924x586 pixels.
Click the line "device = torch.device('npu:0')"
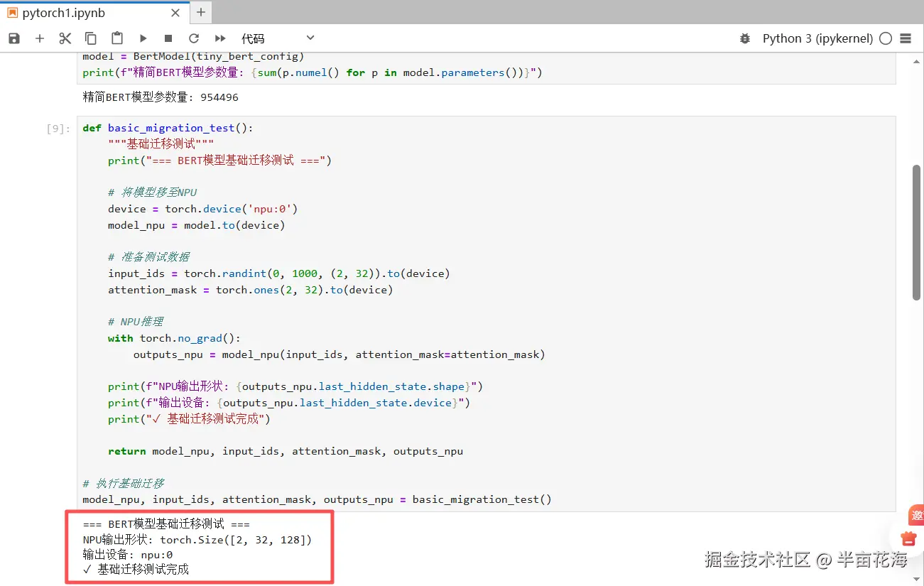click(202, 209)
